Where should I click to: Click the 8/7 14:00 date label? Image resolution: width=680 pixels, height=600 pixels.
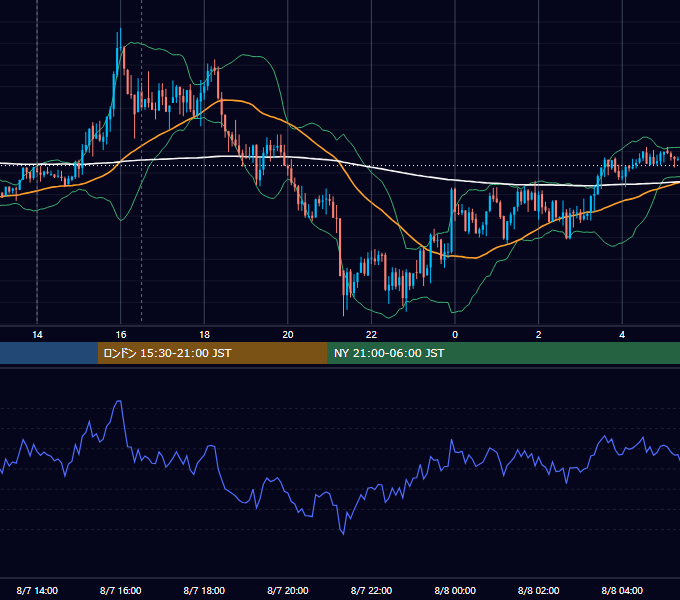point(37,590)
